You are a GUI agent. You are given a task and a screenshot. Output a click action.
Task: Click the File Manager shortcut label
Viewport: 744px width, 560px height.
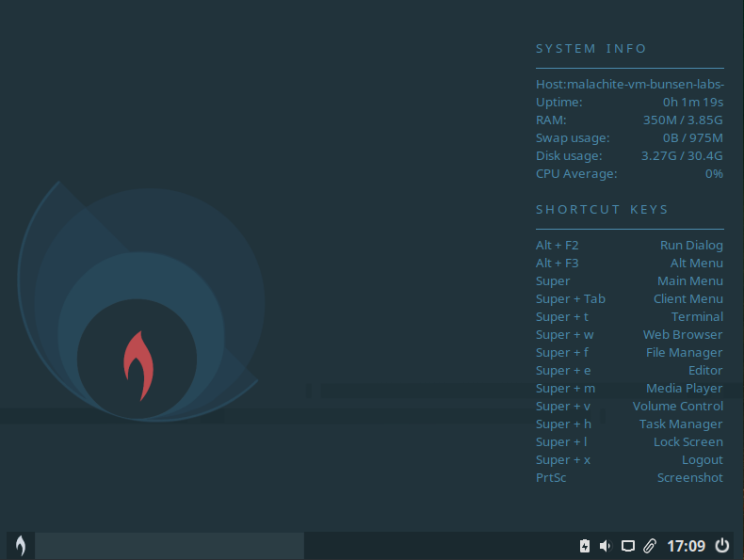[684, 352]
